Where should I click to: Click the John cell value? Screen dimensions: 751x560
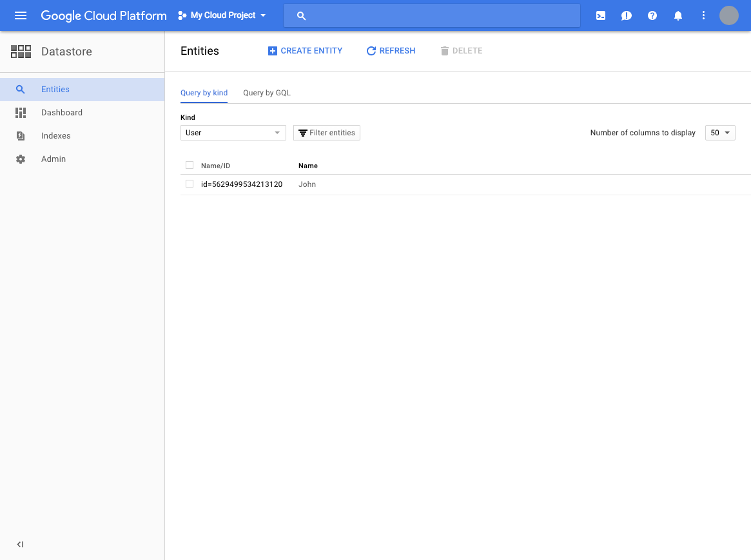click(x=307, y=184)
